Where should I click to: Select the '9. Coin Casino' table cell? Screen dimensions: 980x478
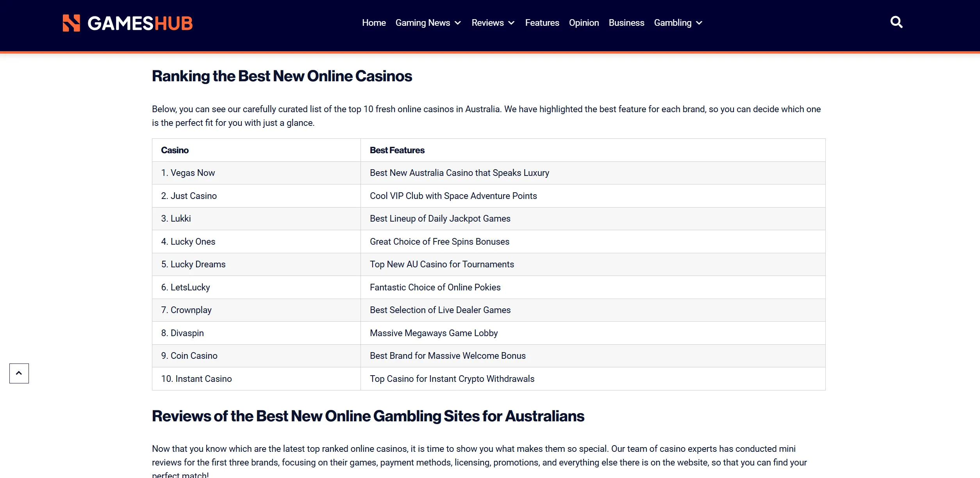tap(256, 356)
